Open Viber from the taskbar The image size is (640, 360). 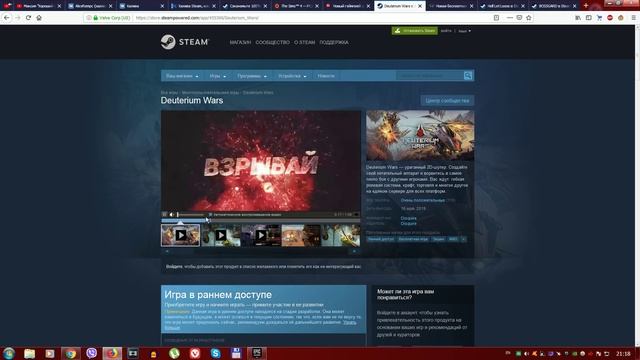click(91, 353)
